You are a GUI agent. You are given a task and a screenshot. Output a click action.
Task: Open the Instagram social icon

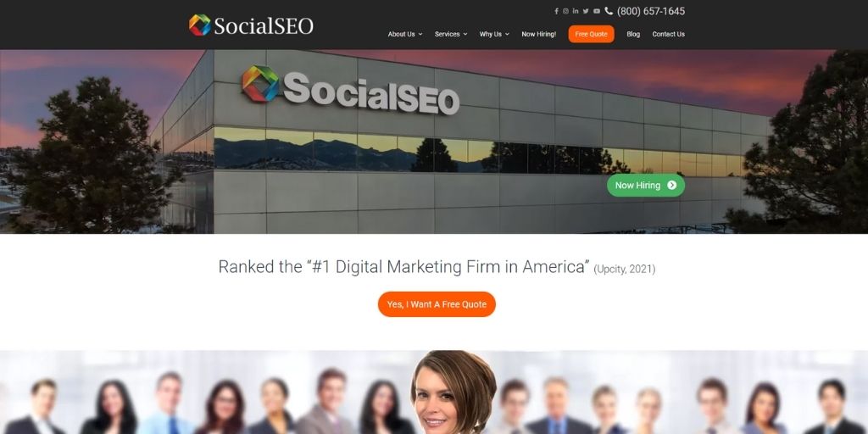click(x=565, y=11)
